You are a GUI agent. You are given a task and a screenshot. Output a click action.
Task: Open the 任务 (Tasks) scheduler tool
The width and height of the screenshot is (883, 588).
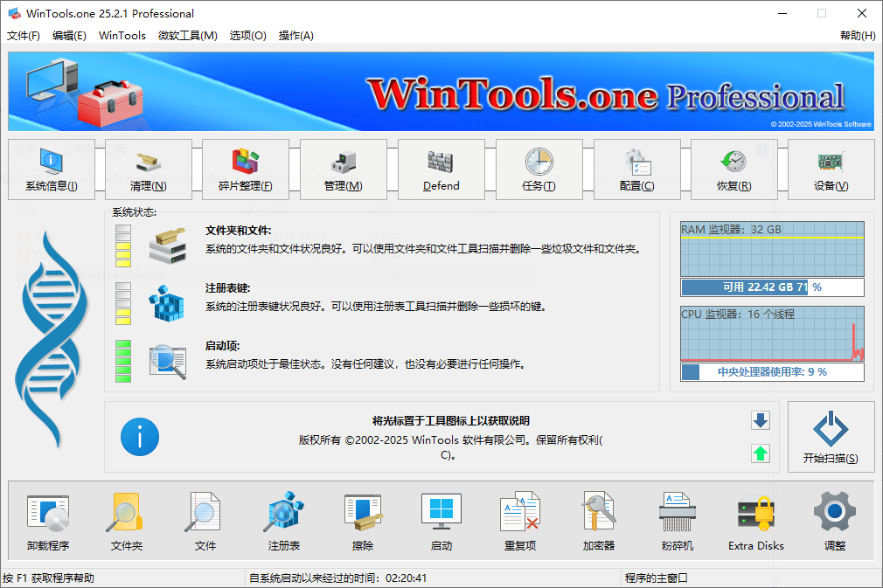point(539,169)
